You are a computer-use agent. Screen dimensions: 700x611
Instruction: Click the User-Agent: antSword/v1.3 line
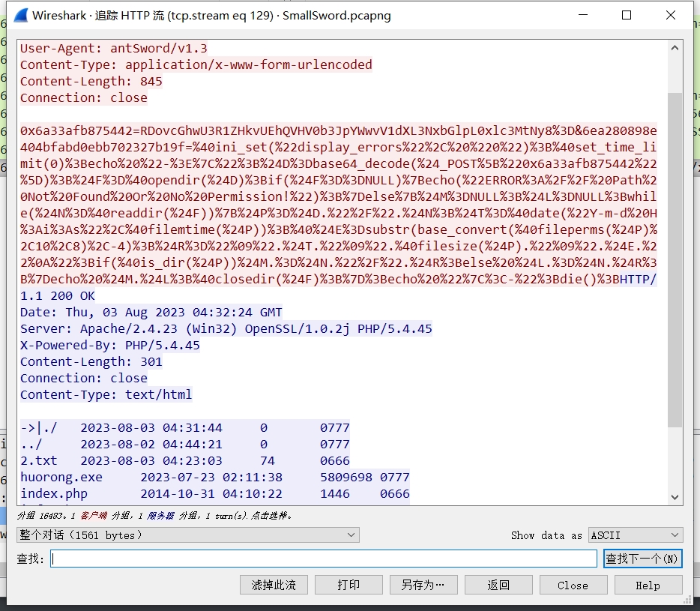point(114,48)
